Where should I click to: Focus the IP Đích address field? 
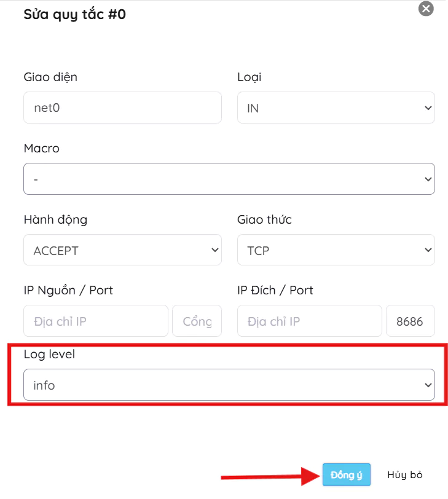(309, 321)
